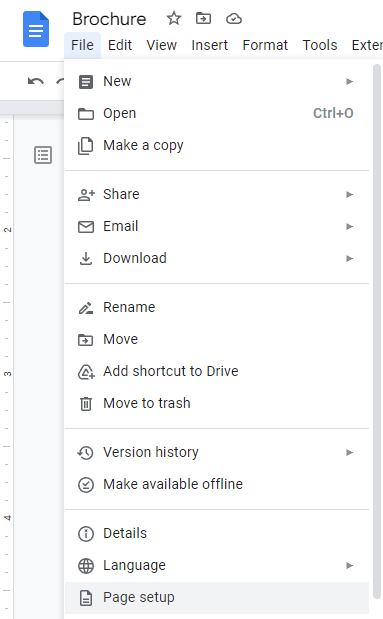Screen dimensions: 383x619
Task: Star the Brochure document
Action: point(174,19)
